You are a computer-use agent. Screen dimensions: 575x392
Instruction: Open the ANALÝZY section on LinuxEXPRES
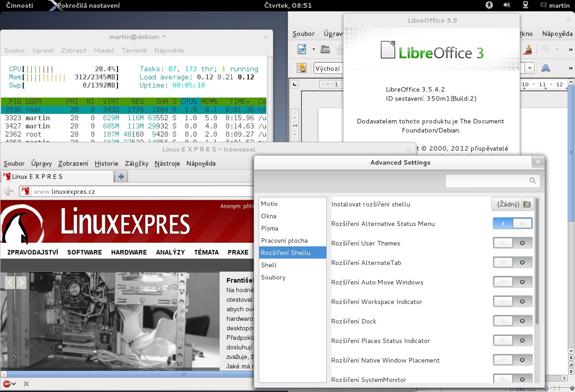click(x=170, y=252)
